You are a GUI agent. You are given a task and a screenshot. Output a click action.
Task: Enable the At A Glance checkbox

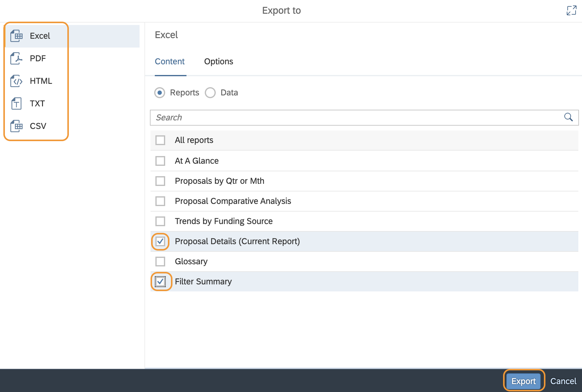[160, 161]
